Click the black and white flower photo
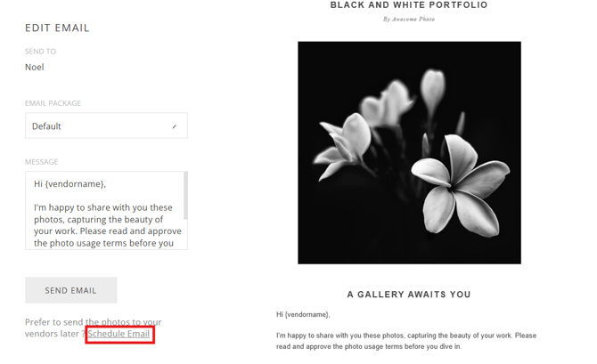 pyautogui.click(x=409, y=152)
